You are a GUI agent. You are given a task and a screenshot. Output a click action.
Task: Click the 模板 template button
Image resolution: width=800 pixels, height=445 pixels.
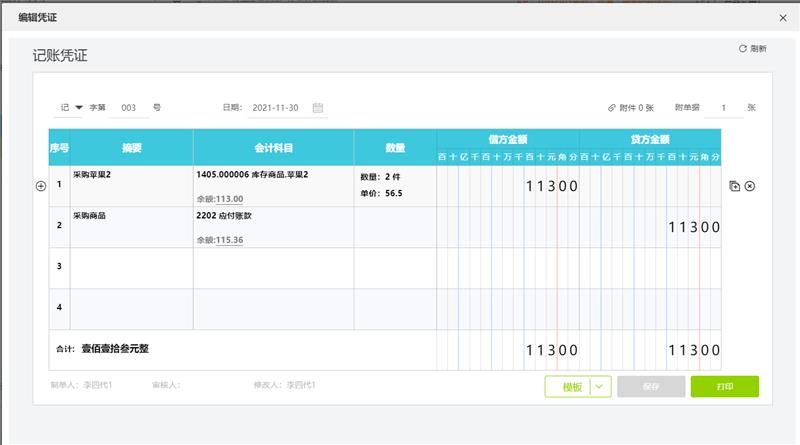(x=571, y=387)
